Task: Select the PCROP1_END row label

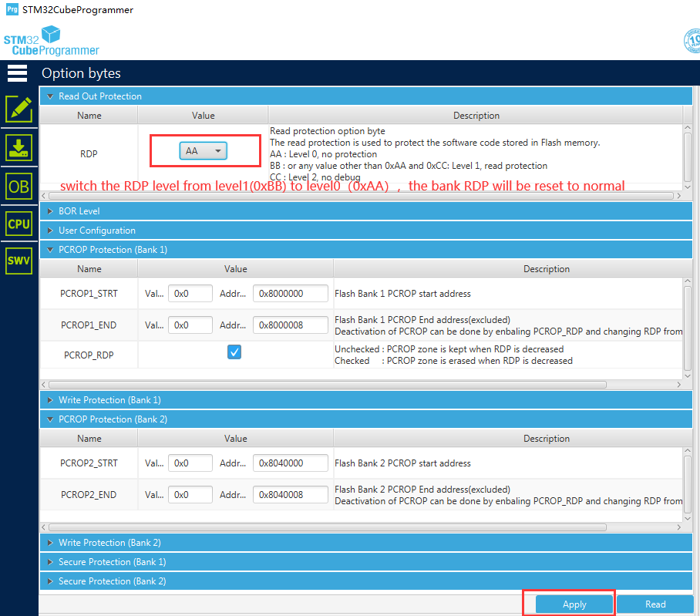Action: point(89,325)
